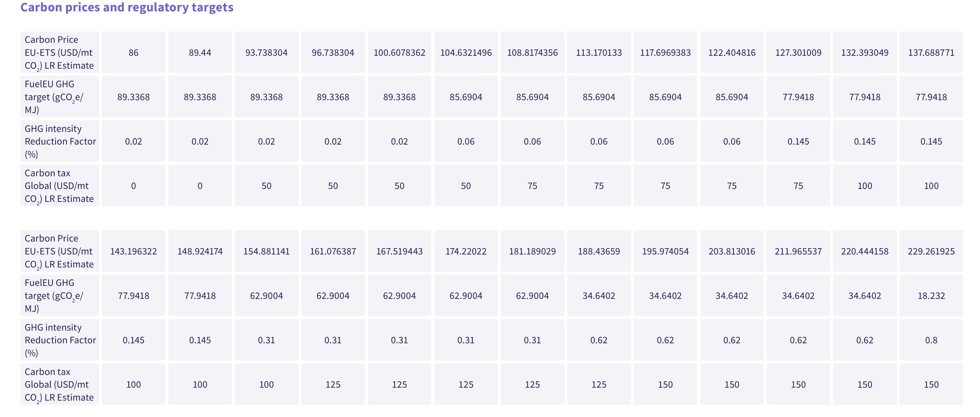
Task: Click the first-table 'GHG intensity Reduction Factor' row label
Action: coord(60,141)
